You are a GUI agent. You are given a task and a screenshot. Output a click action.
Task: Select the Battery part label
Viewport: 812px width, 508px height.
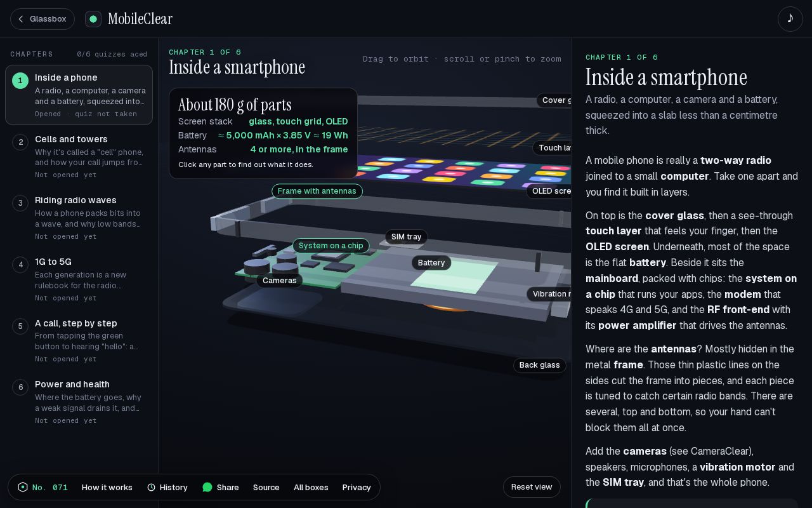(431, 263)
